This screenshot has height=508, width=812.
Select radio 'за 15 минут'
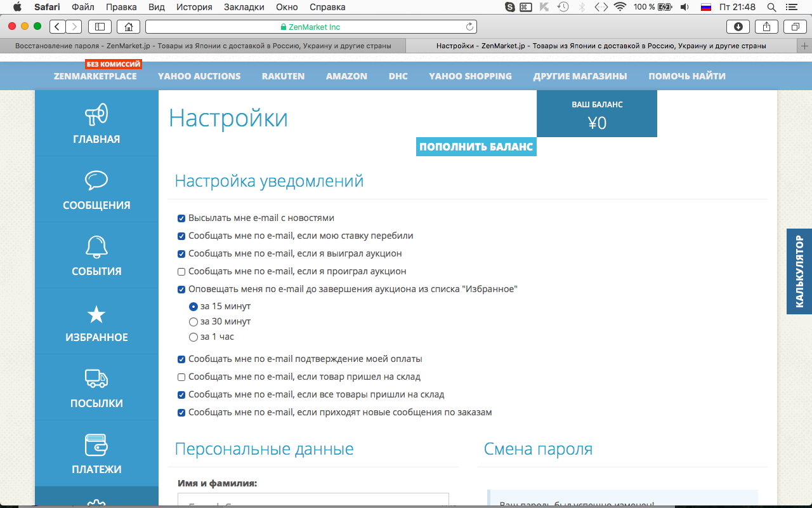(193, 307)
